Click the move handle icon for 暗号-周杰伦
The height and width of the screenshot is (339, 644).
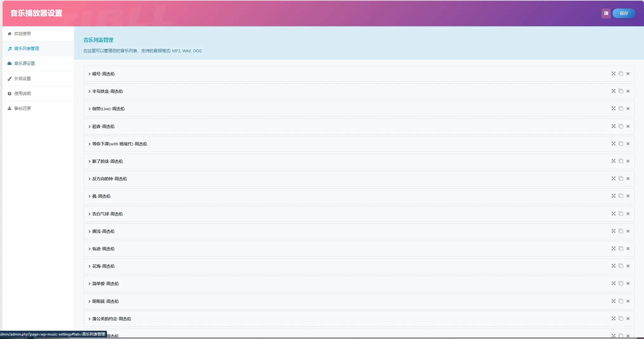(x=613, y=74)
